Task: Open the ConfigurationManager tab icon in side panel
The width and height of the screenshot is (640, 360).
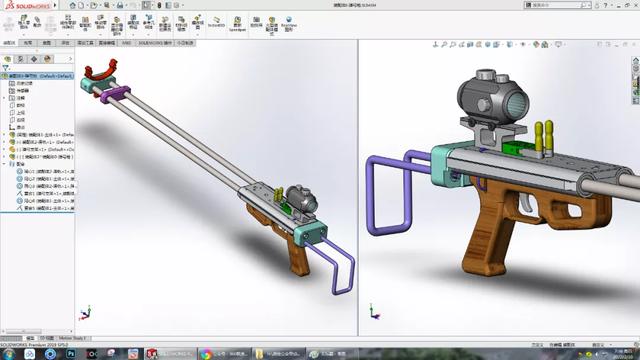Action: tap(34, 59)
